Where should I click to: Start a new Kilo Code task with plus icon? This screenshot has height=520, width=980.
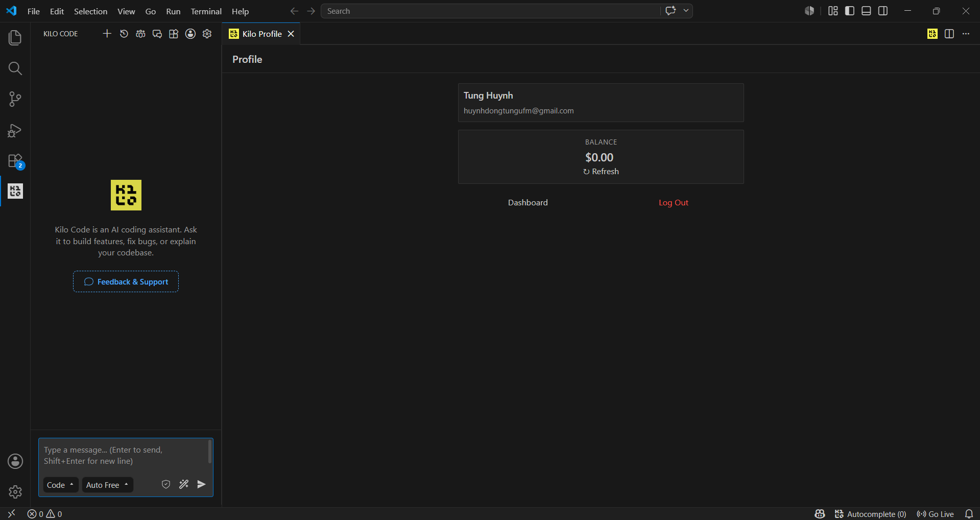107,34
